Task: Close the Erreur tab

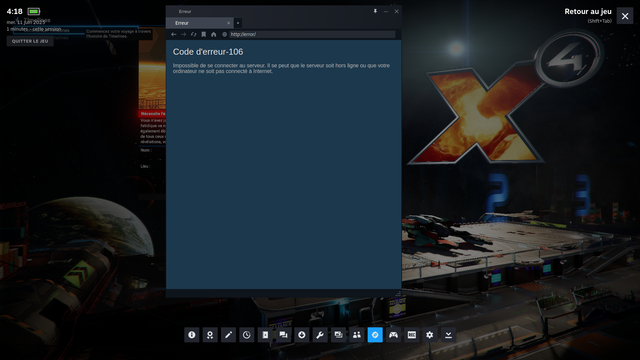Action: point(229,23)
